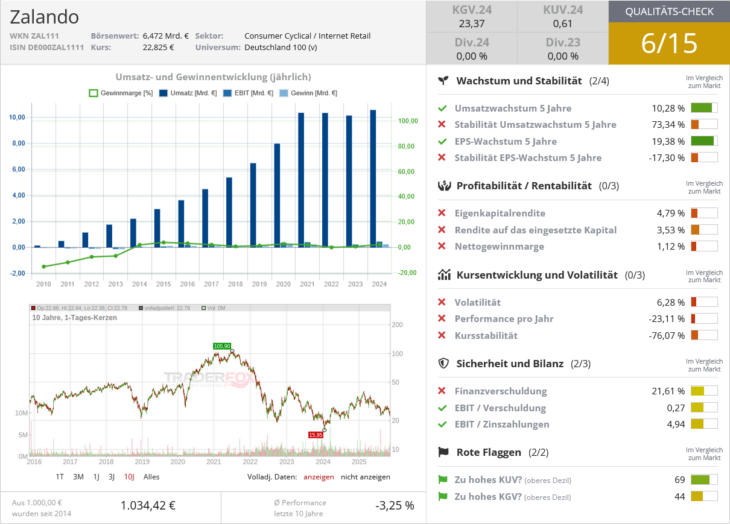Click the Profitabilität / Rentabilität section icon
This screenshot has width=730, height=524.
(444, 186)
